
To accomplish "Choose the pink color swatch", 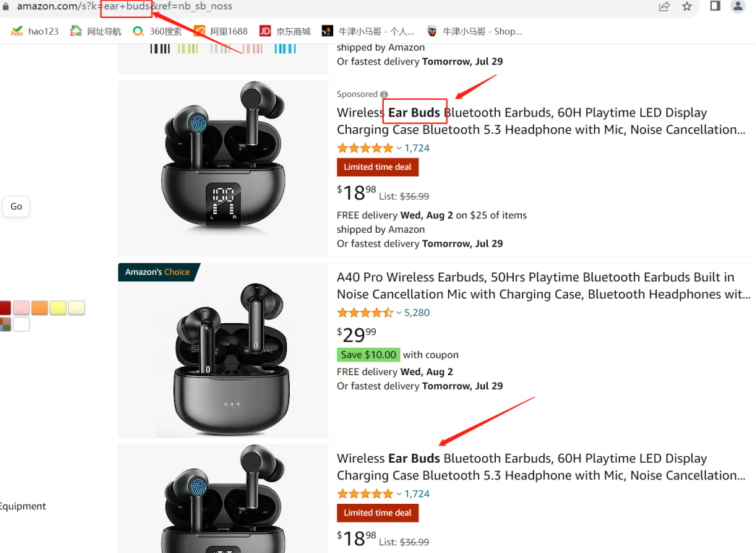I will click(21, 308).
